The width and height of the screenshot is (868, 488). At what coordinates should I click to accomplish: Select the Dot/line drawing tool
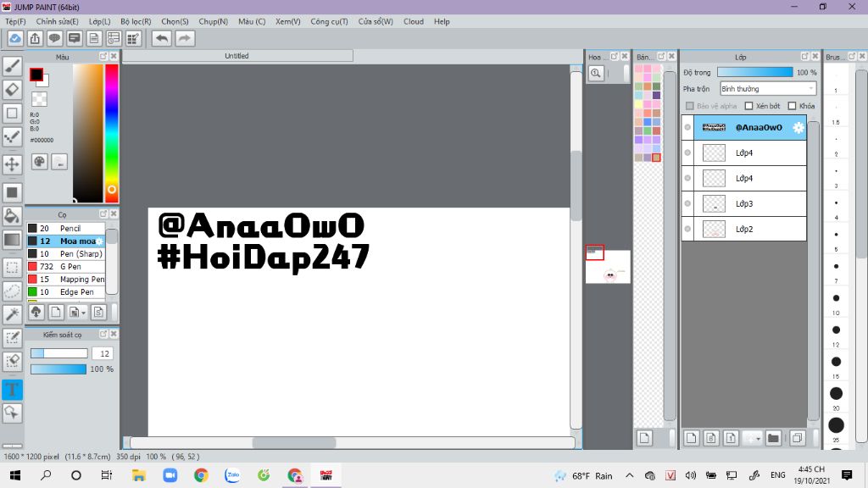point(12,136)
